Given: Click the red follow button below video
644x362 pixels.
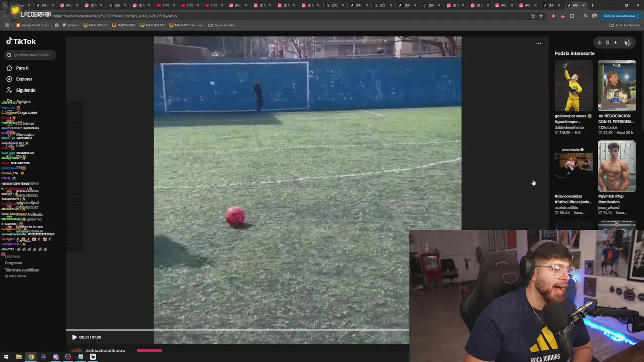Looking at the screenshot, I should click(149, 351).
